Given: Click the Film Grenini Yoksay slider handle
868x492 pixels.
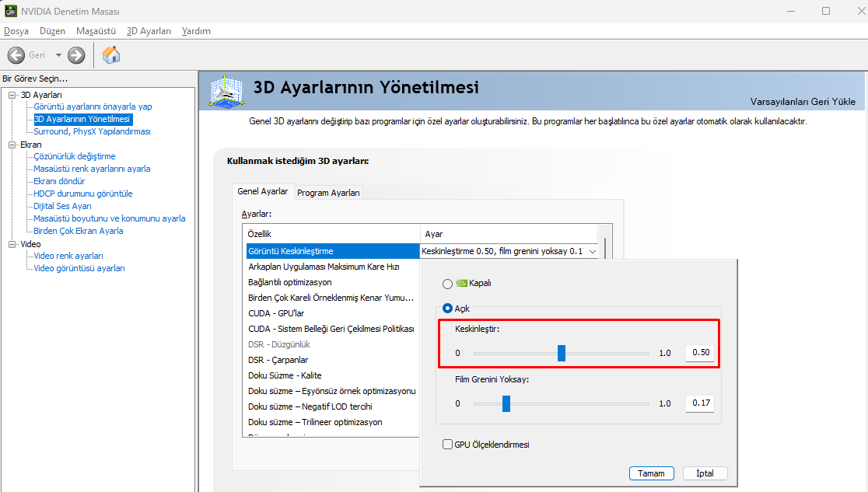Looking at the screenshot, I should tap(506, 403).
